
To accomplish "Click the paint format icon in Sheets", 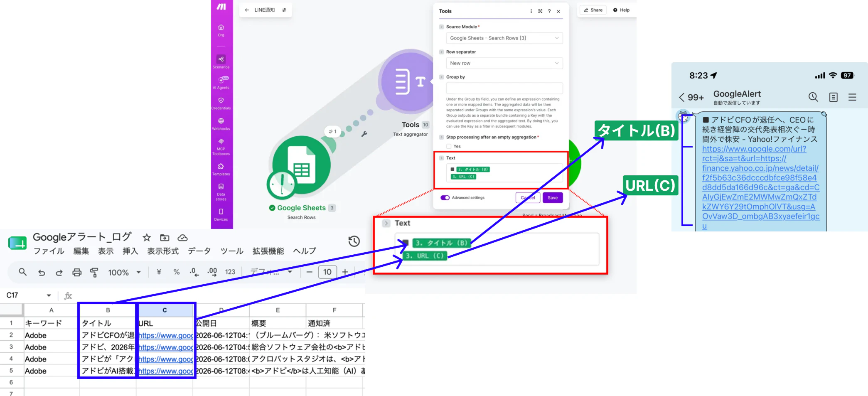I will pos(94,272).
